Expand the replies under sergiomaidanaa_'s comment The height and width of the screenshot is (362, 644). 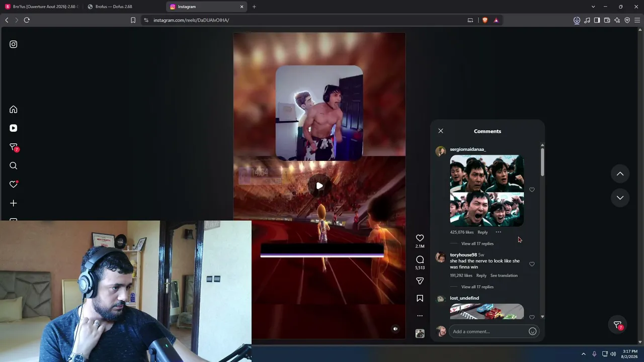477,244
